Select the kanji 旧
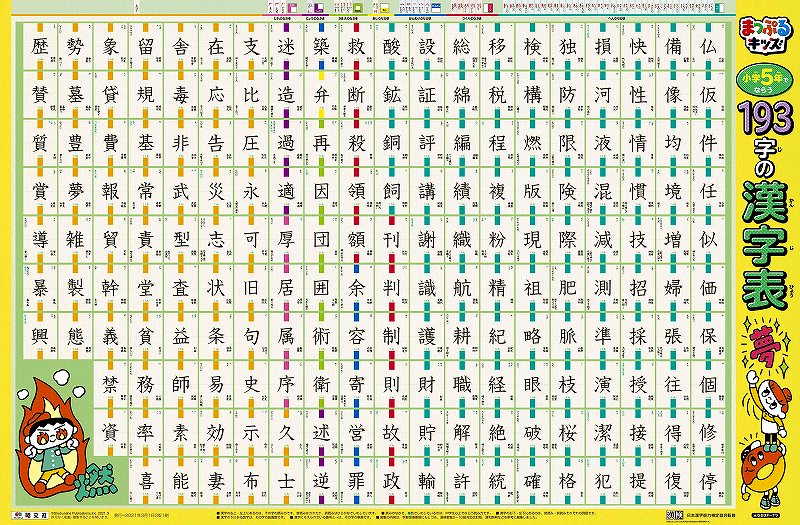This screenshot has width=800, height=525. point(251,288)
